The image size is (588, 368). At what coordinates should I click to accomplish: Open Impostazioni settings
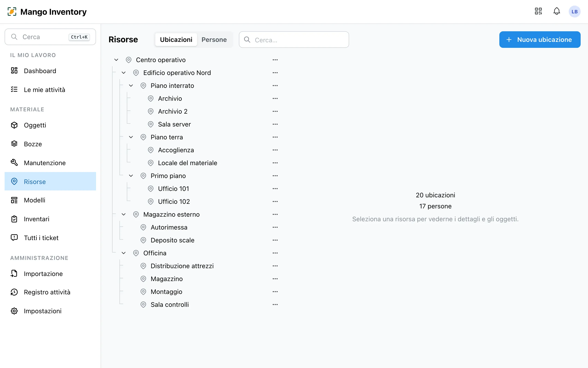tap(50, 311)
